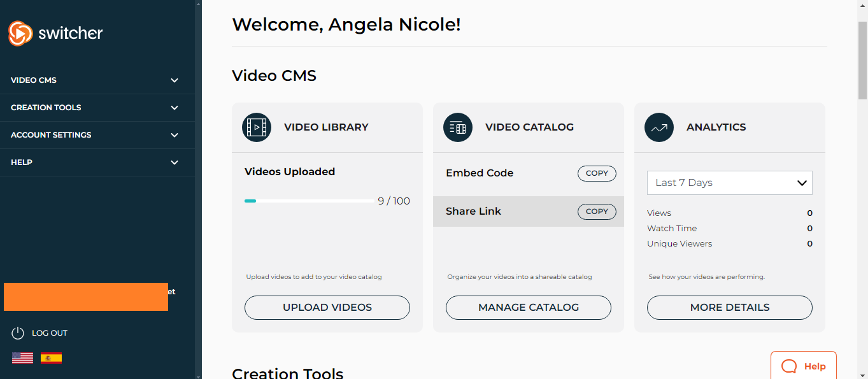This screenshot has height=379, width=868.
Task: Click the videos uploaded progress bar
Action: point(309,201)
